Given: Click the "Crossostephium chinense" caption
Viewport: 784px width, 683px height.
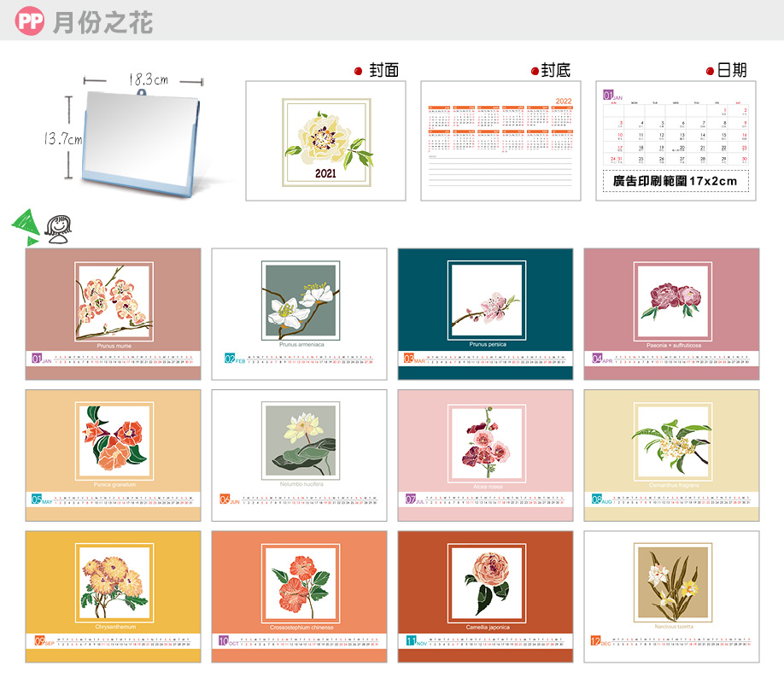Looking at the screenshot, I should pyautogui.click(x=301, y=628).
